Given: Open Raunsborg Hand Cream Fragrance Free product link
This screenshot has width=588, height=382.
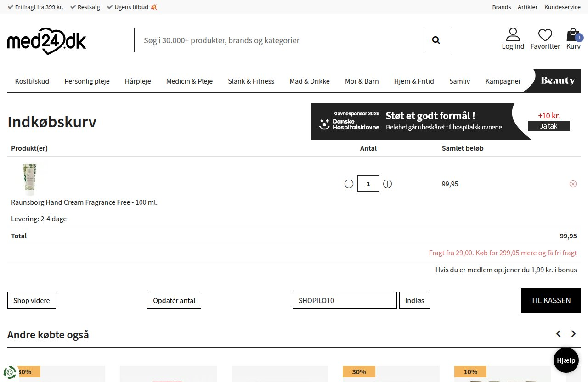Looking at the screenshot, I should pyautogui.click(x=84, y=202).
